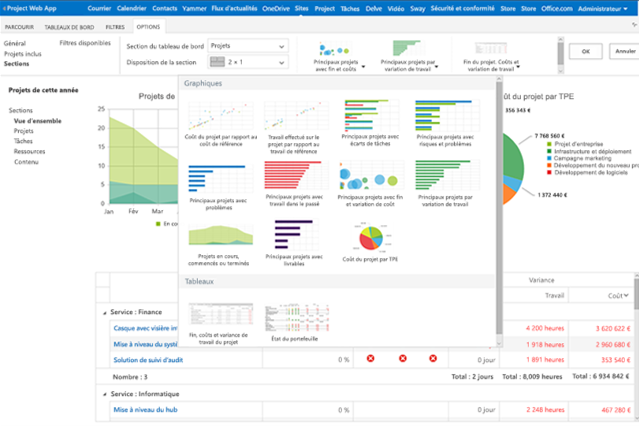Open the 'Mise à niveau du système' project link
The height and width of the screenshot is (432, 639).
point(145,344)
